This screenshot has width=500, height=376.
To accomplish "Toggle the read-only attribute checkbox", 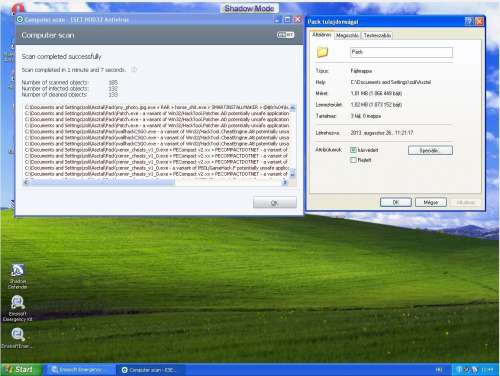I will 353,150.
